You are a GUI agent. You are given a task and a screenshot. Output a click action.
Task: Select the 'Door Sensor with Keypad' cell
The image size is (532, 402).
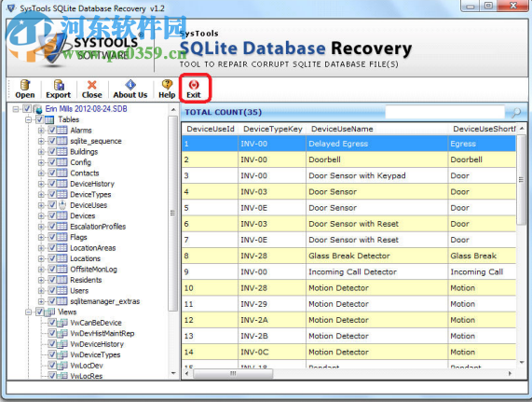pyautogui.click(x=377, y=175)
